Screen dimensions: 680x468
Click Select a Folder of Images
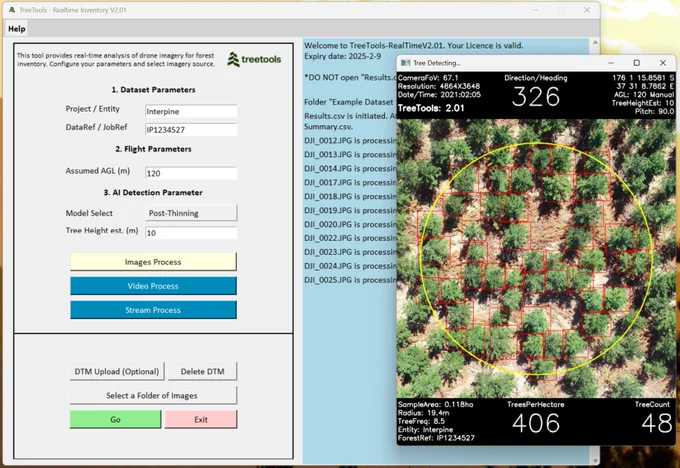pyautogui.click(x=153, y=395)
